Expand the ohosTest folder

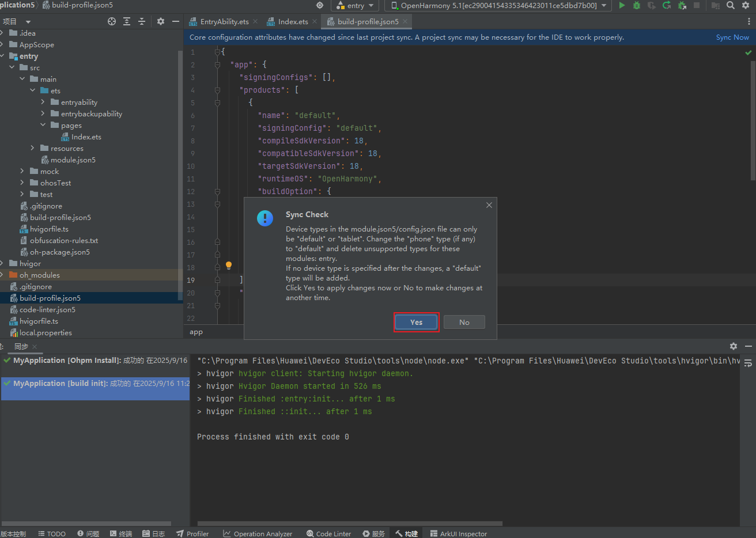22,183
